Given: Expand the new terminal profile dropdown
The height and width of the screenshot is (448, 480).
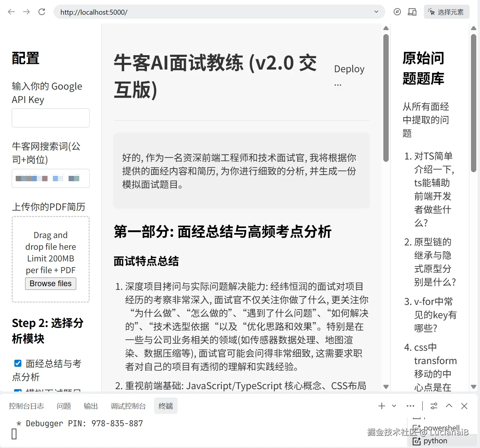Looking at the screenshot, I should click(x=394, y=406).
